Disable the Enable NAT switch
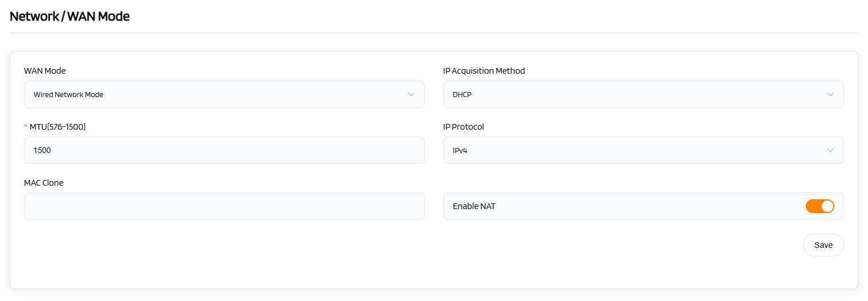Screen dimensions: 868x301 point(820,206)
